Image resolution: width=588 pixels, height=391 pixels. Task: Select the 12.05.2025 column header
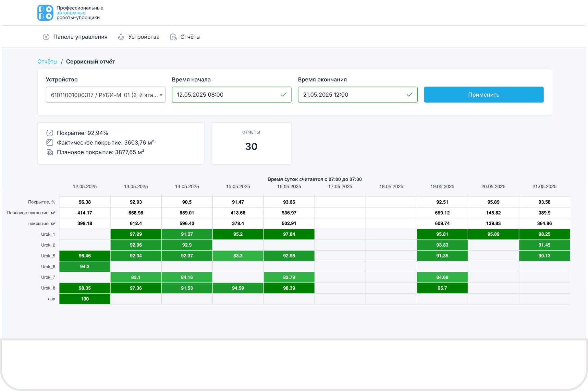(85, 186)
